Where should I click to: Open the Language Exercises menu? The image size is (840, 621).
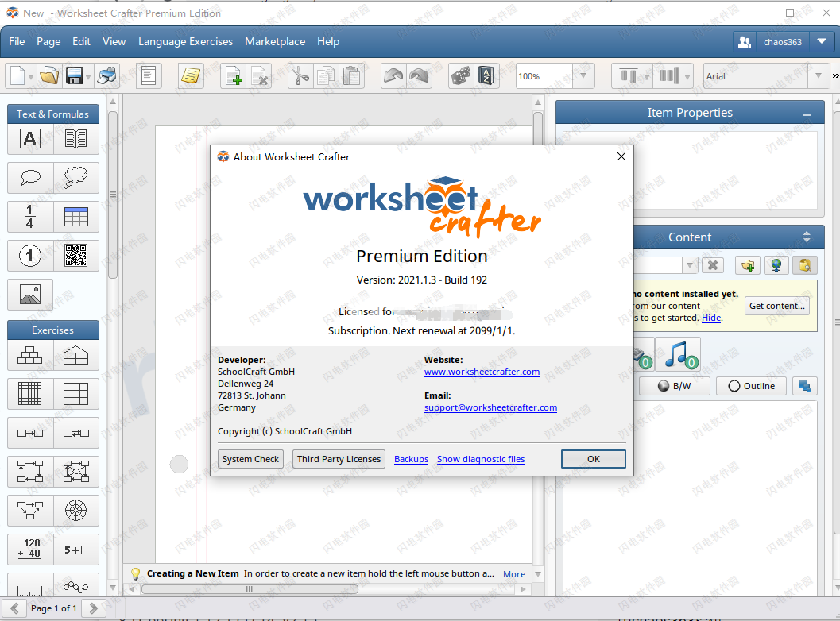pos(185,42)
